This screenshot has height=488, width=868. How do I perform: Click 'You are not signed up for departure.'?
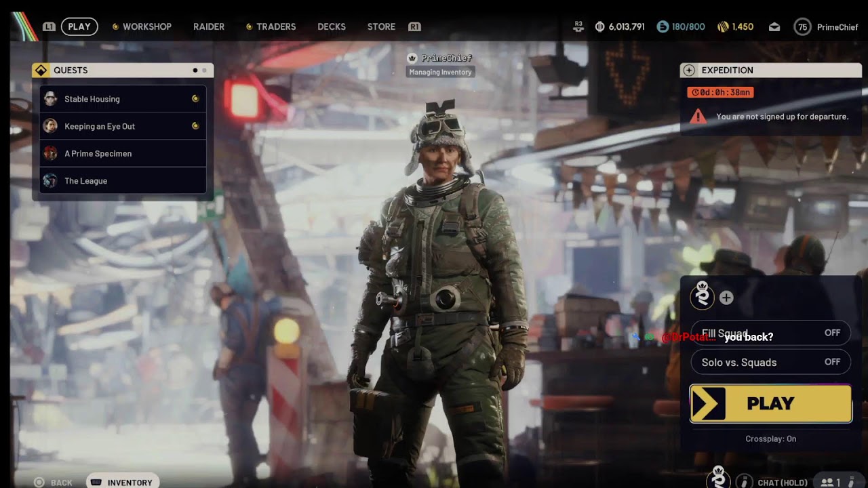pyautogui.click(x=783, y=117)
